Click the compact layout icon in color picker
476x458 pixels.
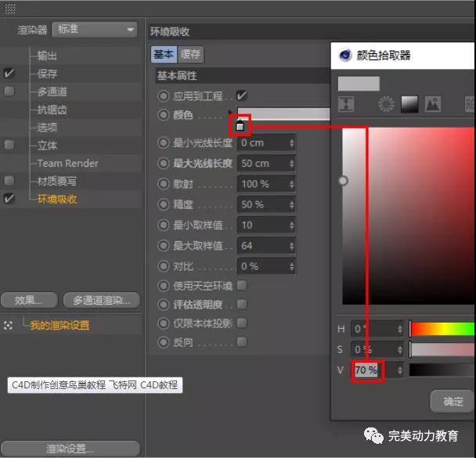tap(345, 104)
